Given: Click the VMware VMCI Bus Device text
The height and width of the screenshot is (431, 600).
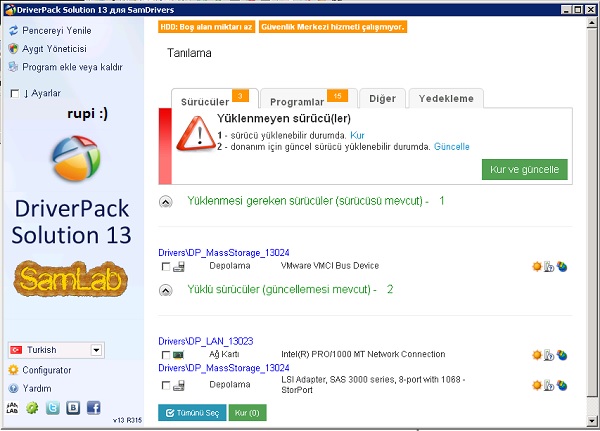Looking at the screenshot, I should (x=330, y=266).
